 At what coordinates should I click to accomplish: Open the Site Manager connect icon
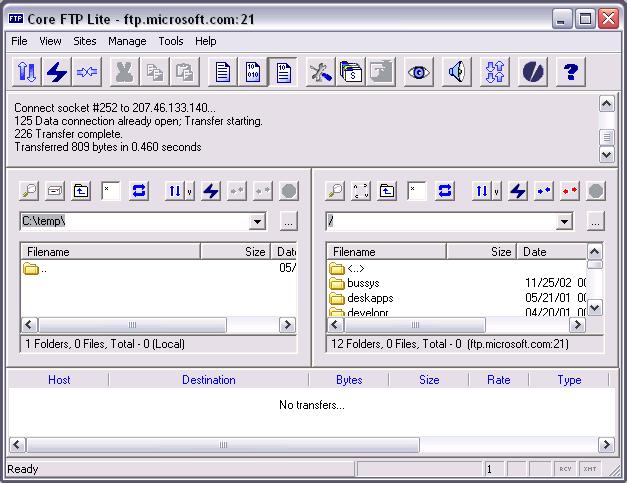[26, 72]
